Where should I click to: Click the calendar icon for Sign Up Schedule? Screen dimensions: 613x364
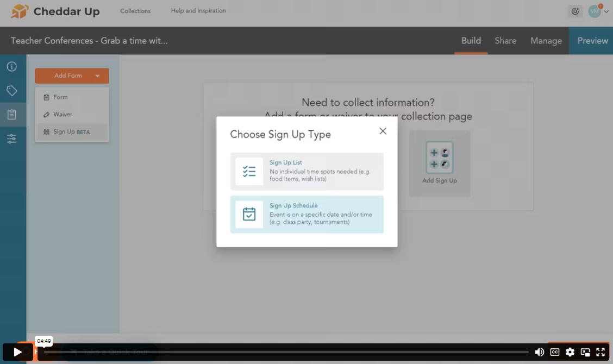[x=249, y=214]
